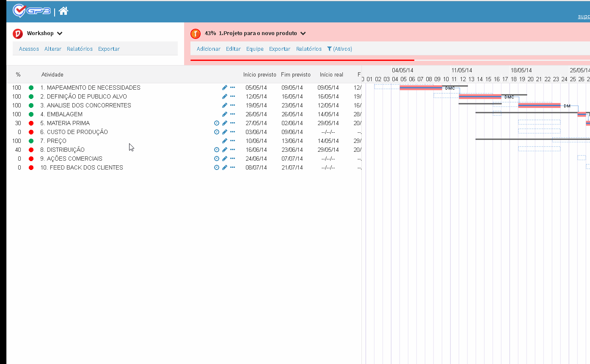Screen dimensions: 590x364
Task: Open Acessos in the Workshop menu
Action: (x=29, y=49)
